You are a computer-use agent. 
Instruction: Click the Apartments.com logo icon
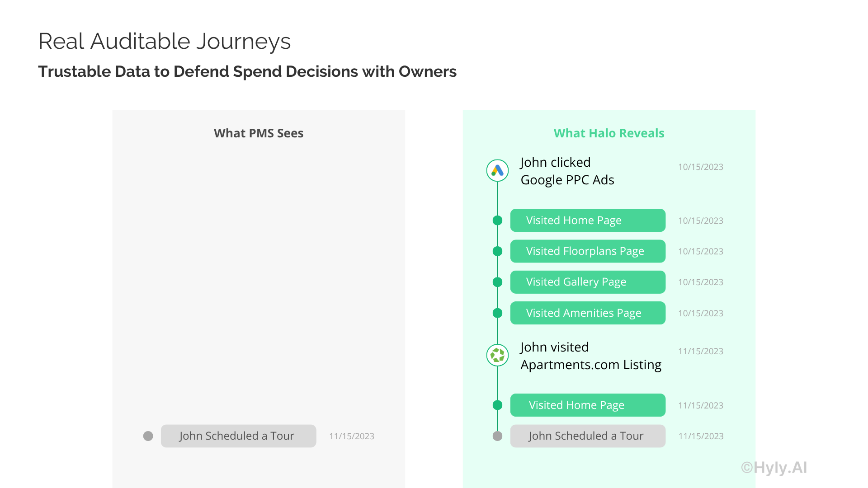(497, 355)
